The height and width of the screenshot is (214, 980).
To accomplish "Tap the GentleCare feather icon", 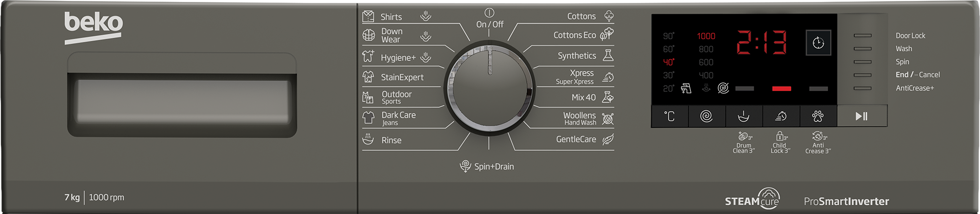I will click(x=608, y=140).
